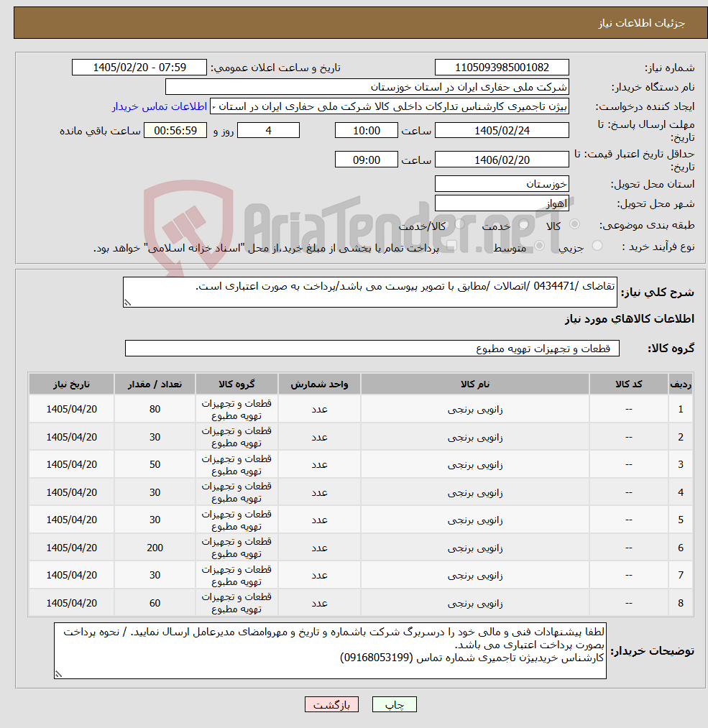Screen dimensions: 708x728
Task: Click the remaining time countdown 00:56:59
Action: click(x=175, y=131)
